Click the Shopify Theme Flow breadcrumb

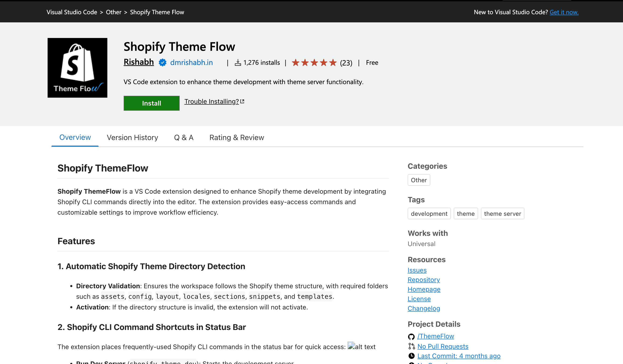tap(157, 12)
